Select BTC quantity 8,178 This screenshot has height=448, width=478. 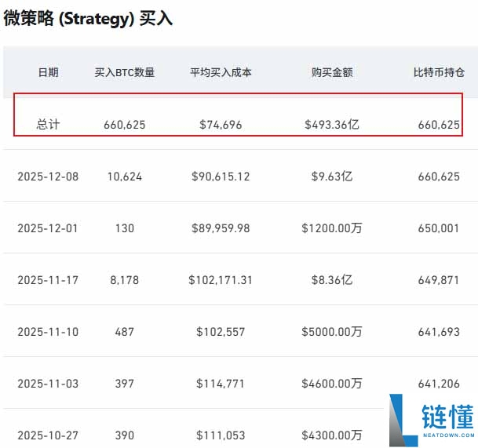coord(124,280)
